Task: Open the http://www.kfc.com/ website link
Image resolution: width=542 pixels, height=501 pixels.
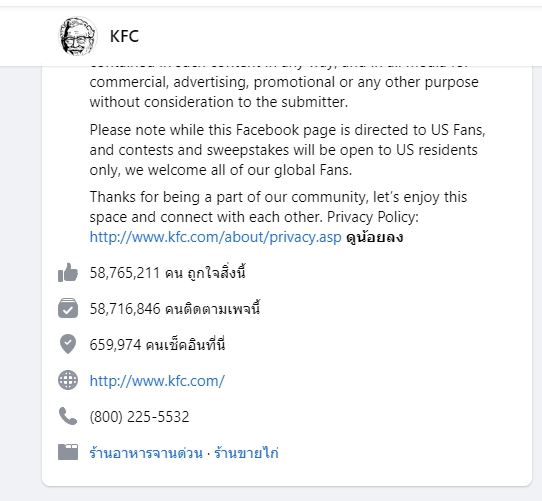Action: pyautogui.click(x=157, y=381)
